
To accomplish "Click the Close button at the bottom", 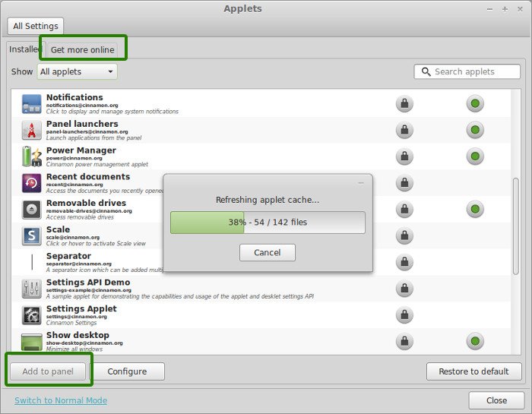I will [x=497, y=400].
